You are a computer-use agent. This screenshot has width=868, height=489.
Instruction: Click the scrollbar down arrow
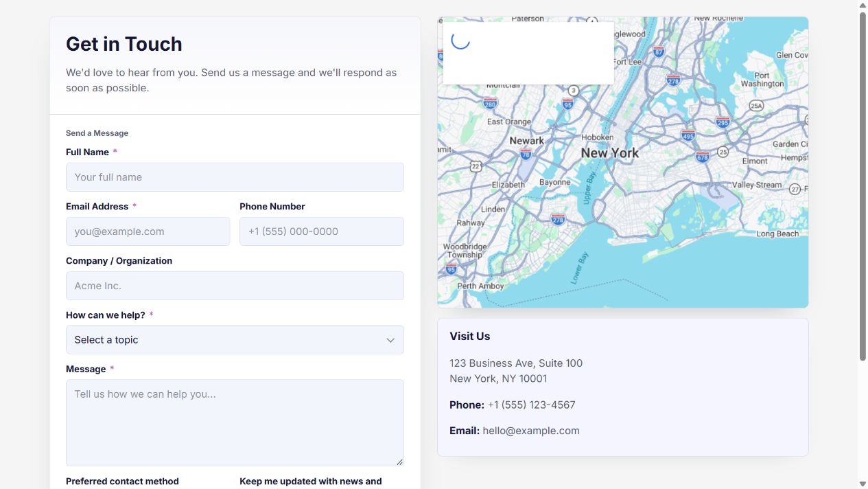tap(863, 484)
